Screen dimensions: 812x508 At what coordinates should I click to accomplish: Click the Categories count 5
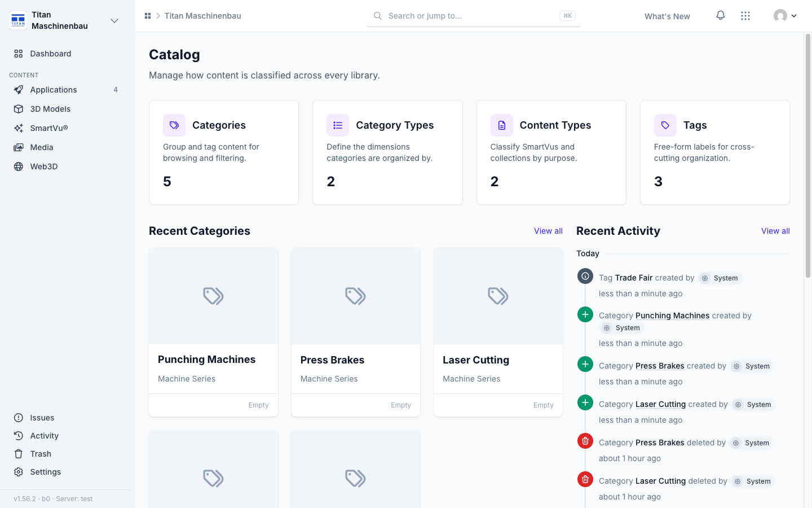point(167,182)
